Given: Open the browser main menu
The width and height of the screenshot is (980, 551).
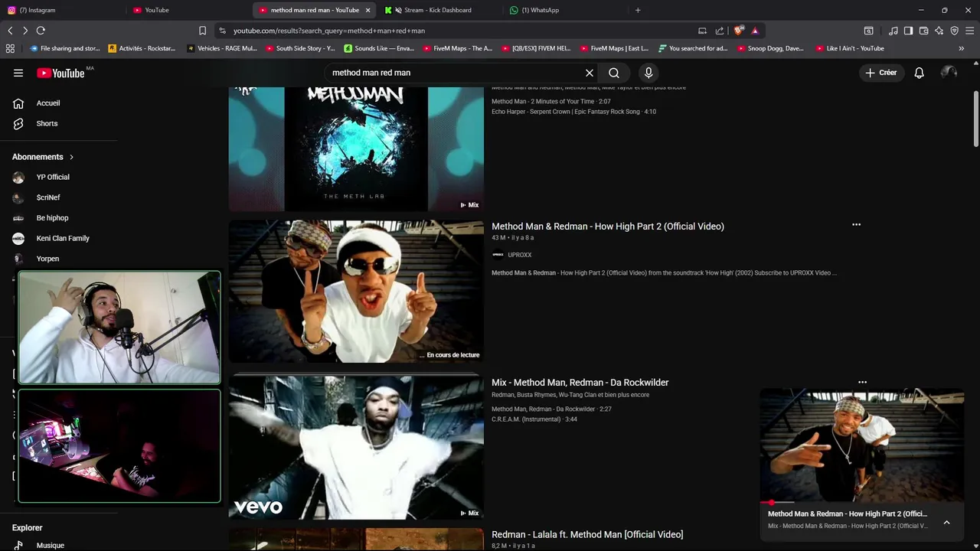Looking at the screenshot, I should click(969, 31).
